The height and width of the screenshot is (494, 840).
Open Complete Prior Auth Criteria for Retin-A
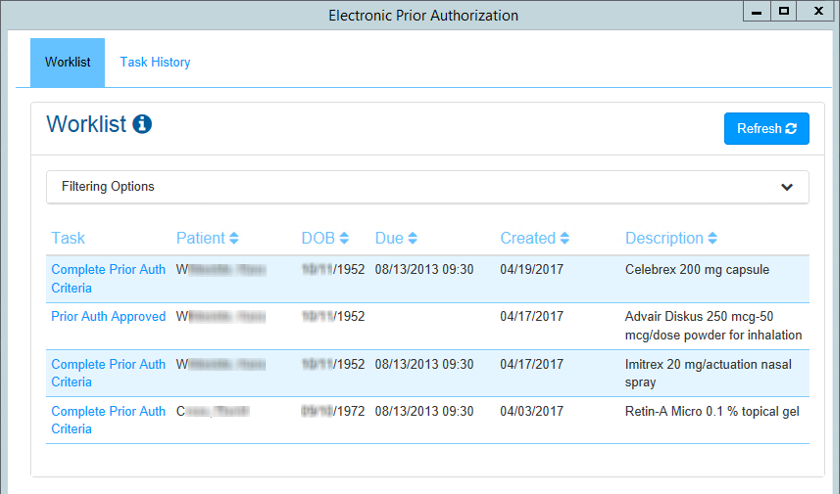pyautogui.click(x=108, y=420)
